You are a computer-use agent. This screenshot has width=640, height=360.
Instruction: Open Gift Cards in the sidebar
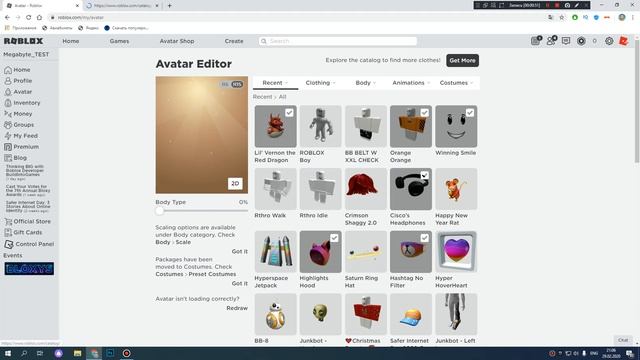23,233
